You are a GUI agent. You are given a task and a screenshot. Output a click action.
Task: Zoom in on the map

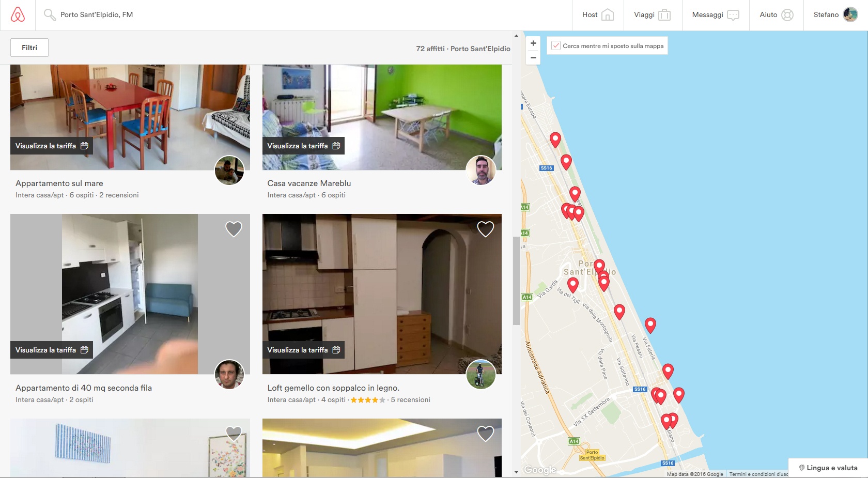coord(533,43)
